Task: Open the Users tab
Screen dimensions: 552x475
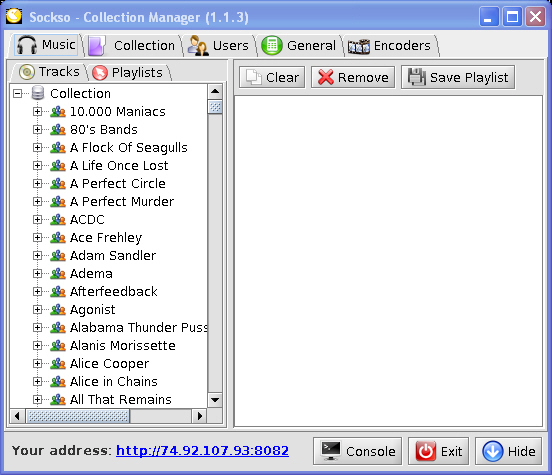Action: click(x=218, y=46)
